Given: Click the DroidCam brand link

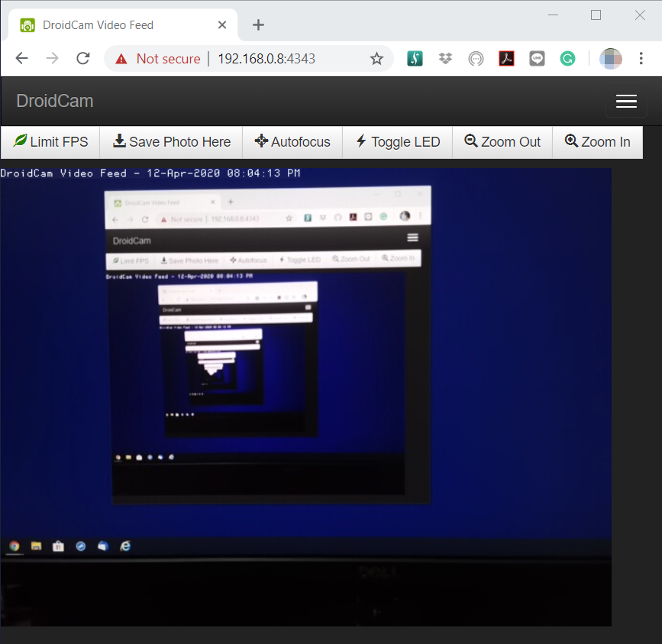Looking at the screenshot, I should (55, 101).
